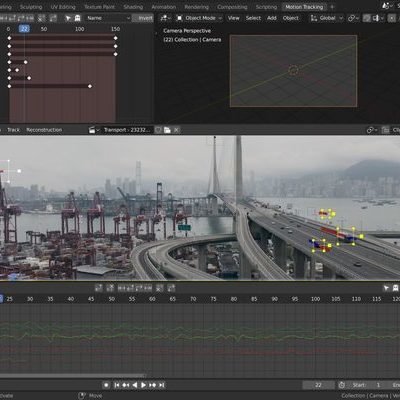
Task: Open the View menu in 3D viewport
Action: tap(233, 18)
